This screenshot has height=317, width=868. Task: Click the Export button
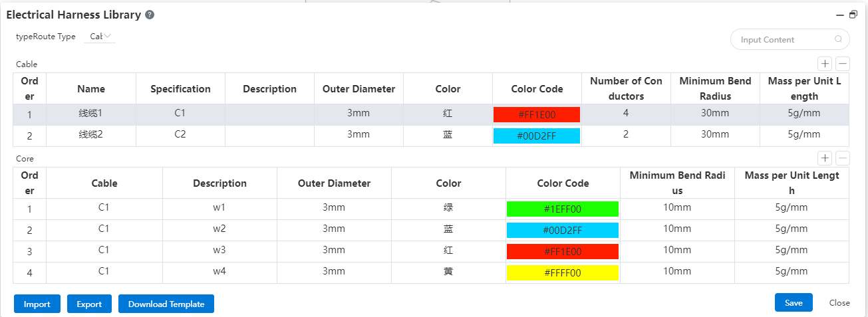[89, 304]
